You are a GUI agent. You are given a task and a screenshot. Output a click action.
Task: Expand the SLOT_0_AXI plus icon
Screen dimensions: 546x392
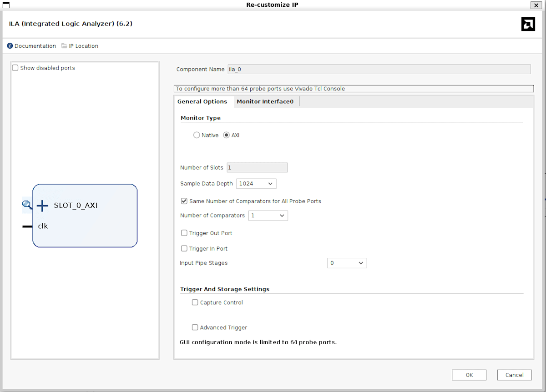pyautogui.click(x=42, y=206)
